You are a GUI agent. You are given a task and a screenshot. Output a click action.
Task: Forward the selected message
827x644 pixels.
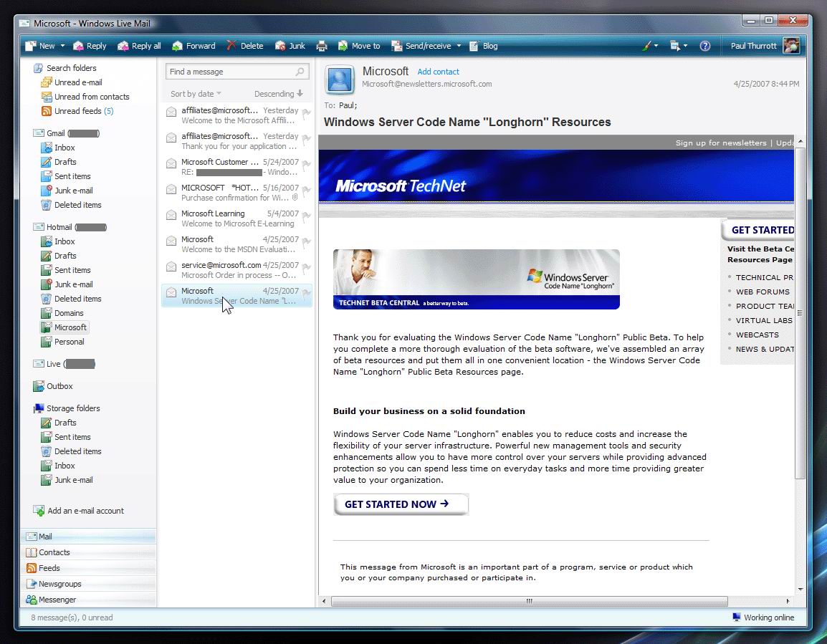coord(193,46)
